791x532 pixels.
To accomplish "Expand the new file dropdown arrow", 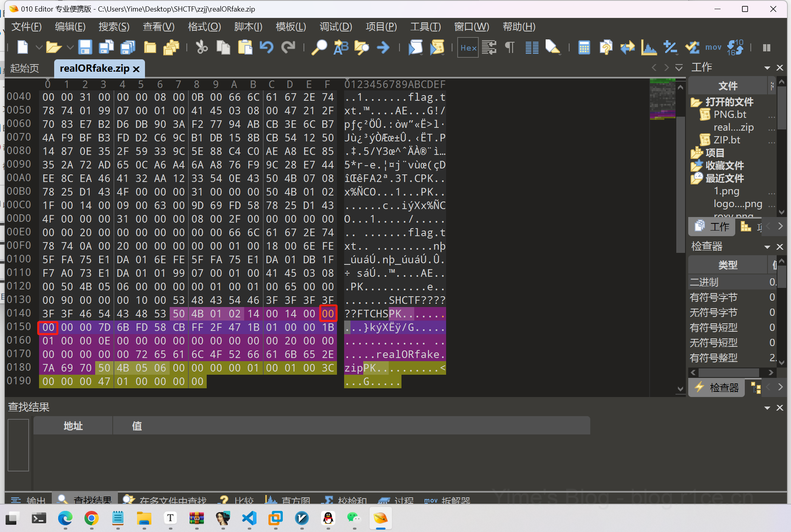I will coord(39,47).
